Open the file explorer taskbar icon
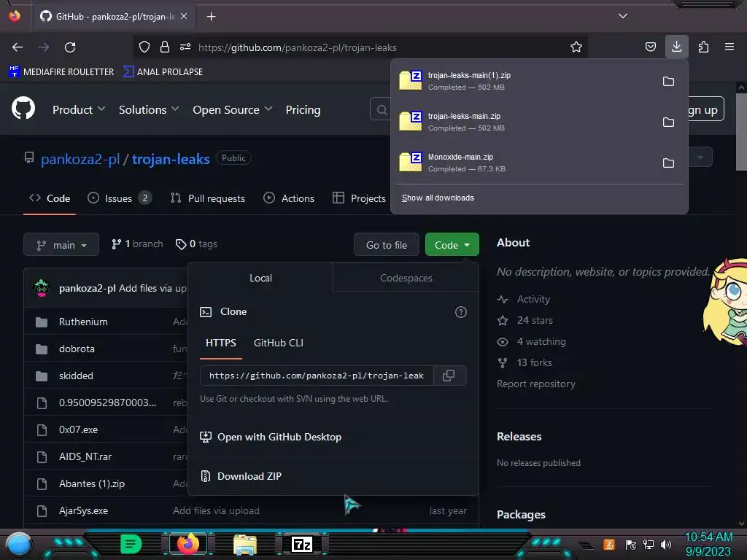Image resolution: width=747 pixels, height=560 pixels. (245, 545)
